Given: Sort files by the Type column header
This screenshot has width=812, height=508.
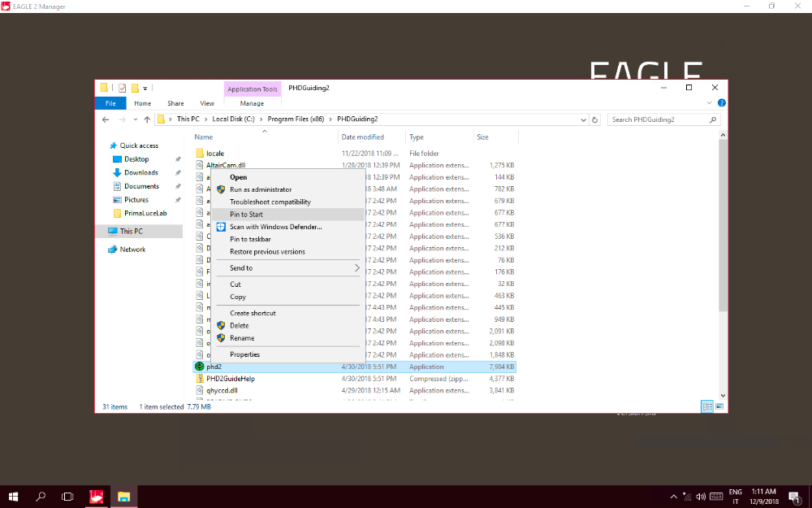Looking at the screenshot, I should (x=417, y=137).
